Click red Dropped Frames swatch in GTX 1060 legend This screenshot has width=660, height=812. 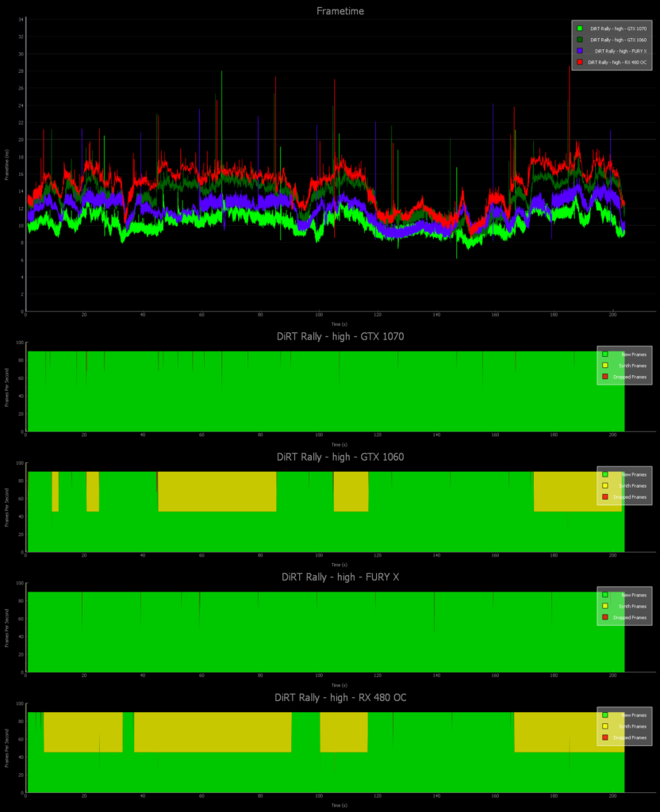[x=604, y=496]
